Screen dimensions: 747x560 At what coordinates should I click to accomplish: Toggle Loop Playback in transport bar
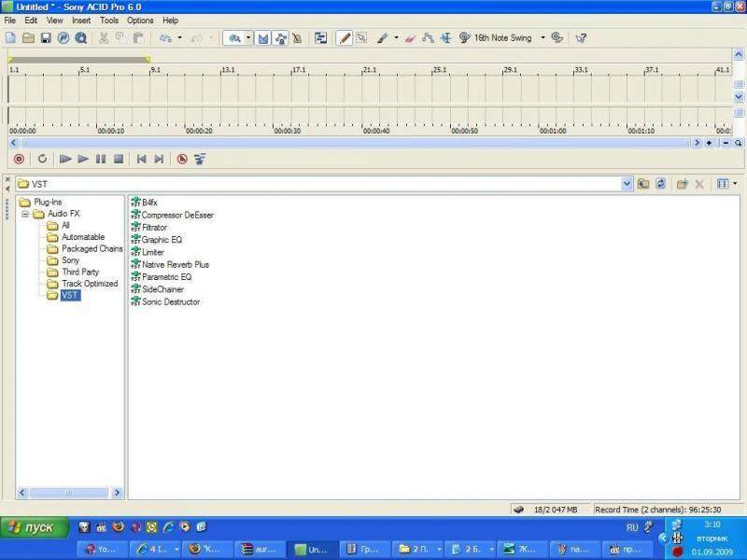[42, 160]
